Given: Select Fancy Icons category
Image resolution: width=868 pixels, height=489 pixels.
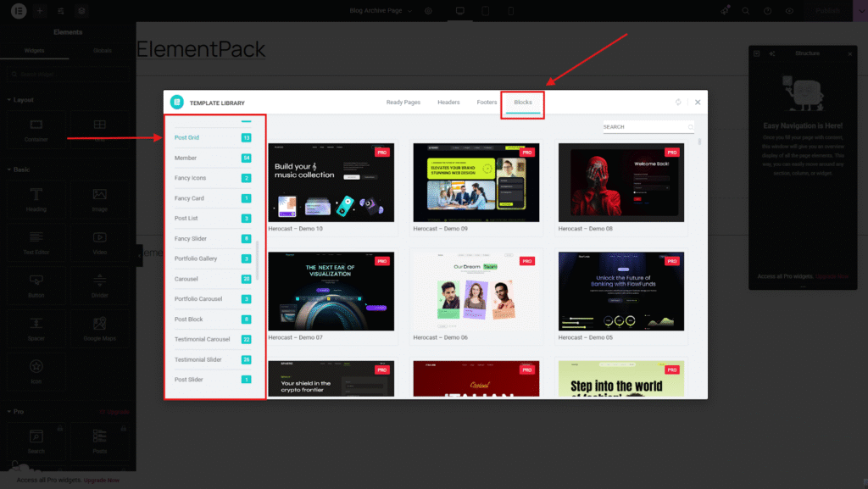Looking at the screenshot, I should tap(213, 178).
